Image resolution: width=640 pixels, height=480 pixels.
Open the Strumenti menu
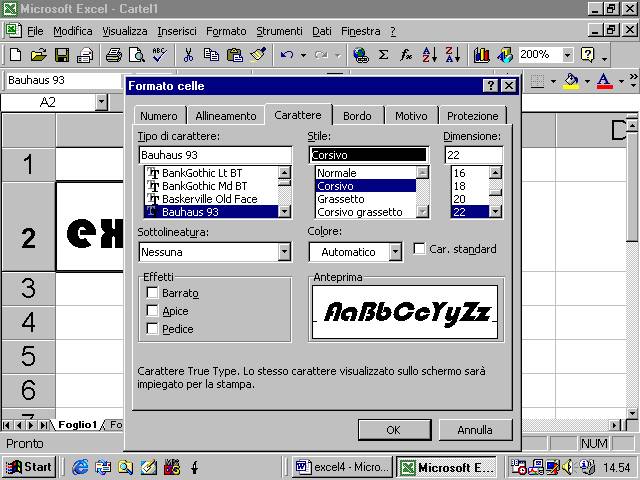coord(280,31)
